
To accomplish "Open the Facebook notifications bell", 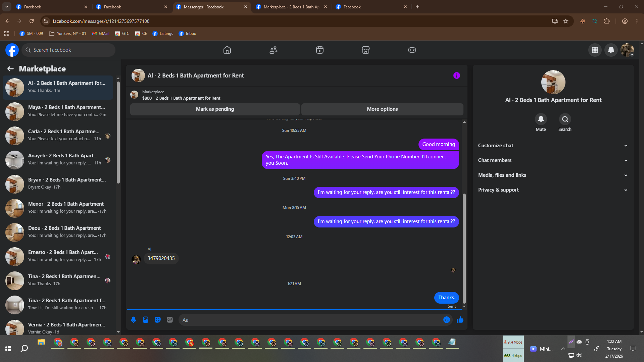I will click(611, 50).
